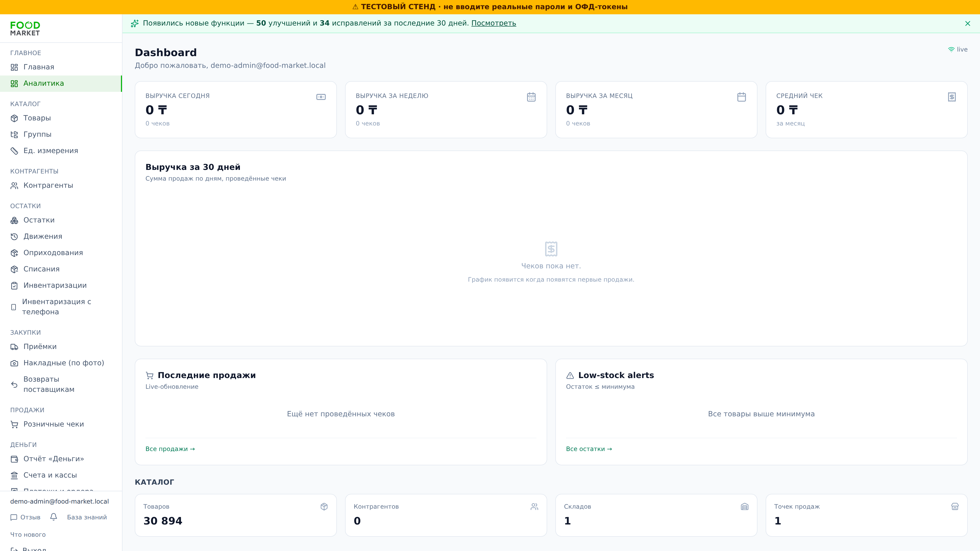Click the box icon on Товаров card
This screenshot has height=551, width=980.
coord(324,507)
